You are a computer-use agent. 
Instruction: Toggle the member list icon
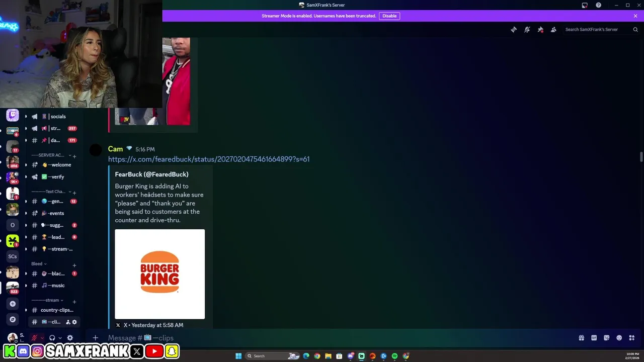[553, 30]
